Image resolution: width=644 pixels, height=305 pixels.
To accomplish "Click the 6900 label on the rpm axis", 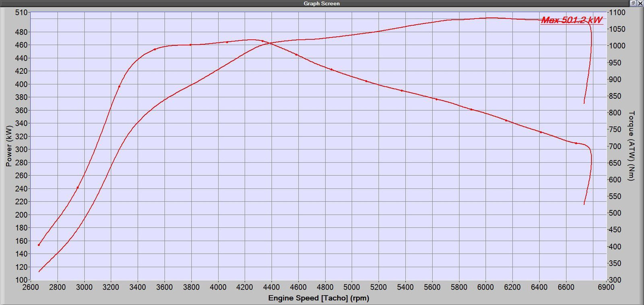I will click(x=606, y=287).
